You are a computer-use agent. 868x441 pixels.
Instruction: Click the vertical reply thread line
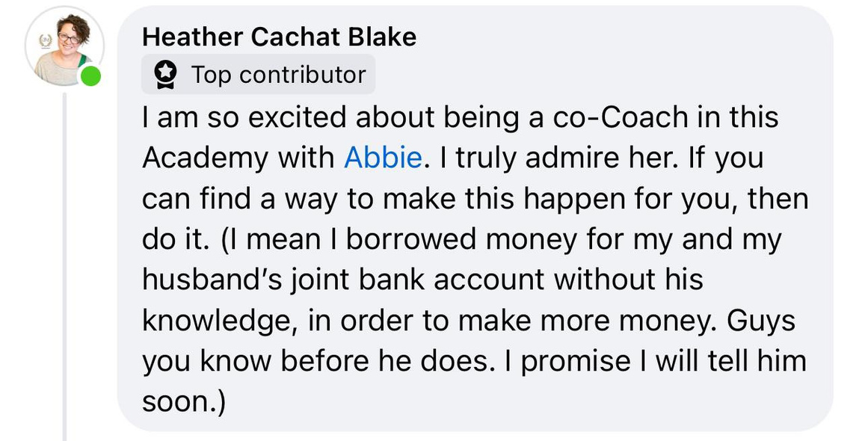point(65,262)
